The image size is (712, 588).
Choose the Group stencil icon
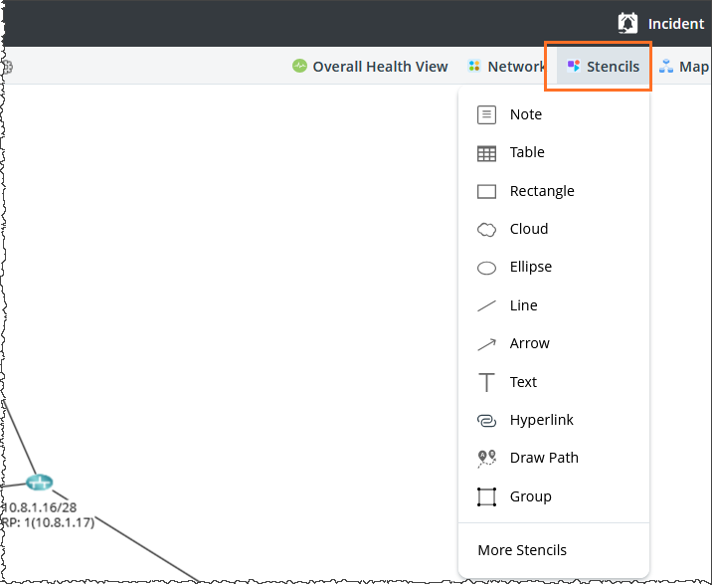(x=486, y=497)
